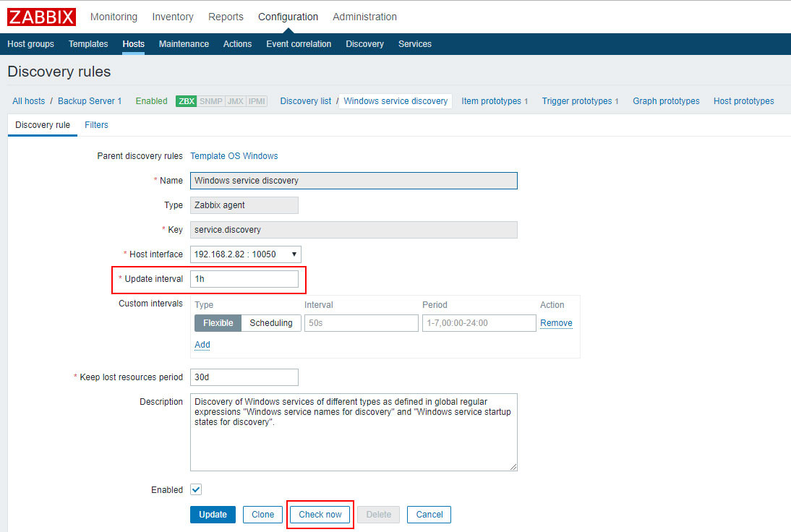
Task: Click the Enabled status link
Action: tap(151, 101)
